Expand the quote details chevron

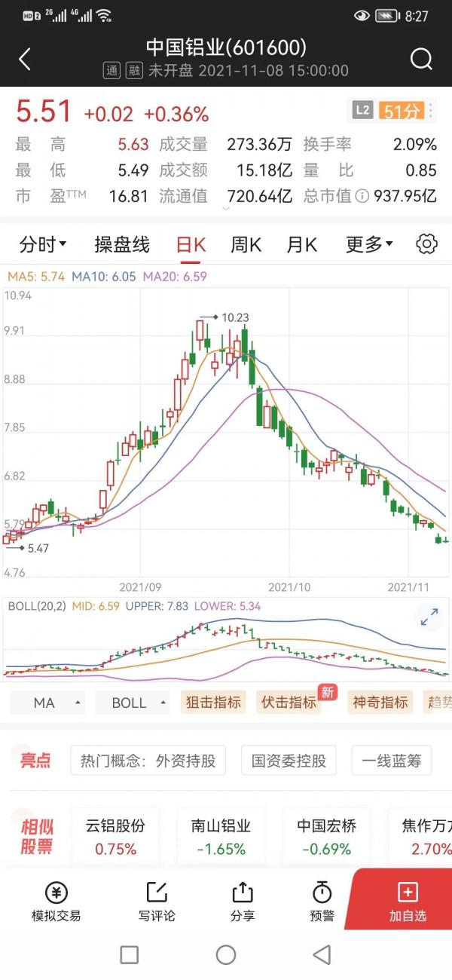(x=226, y=209)
